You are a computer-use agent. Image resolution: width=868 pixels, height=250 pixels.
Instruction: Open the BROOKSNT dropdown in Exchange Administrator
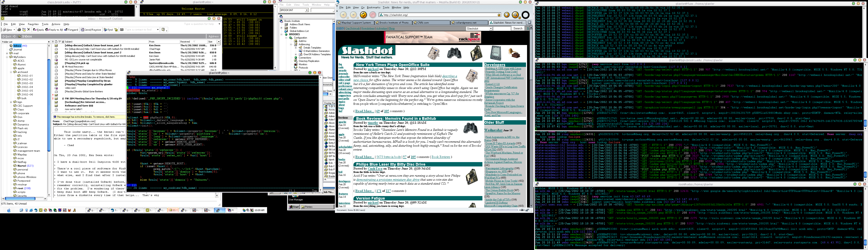click(307, 10)
